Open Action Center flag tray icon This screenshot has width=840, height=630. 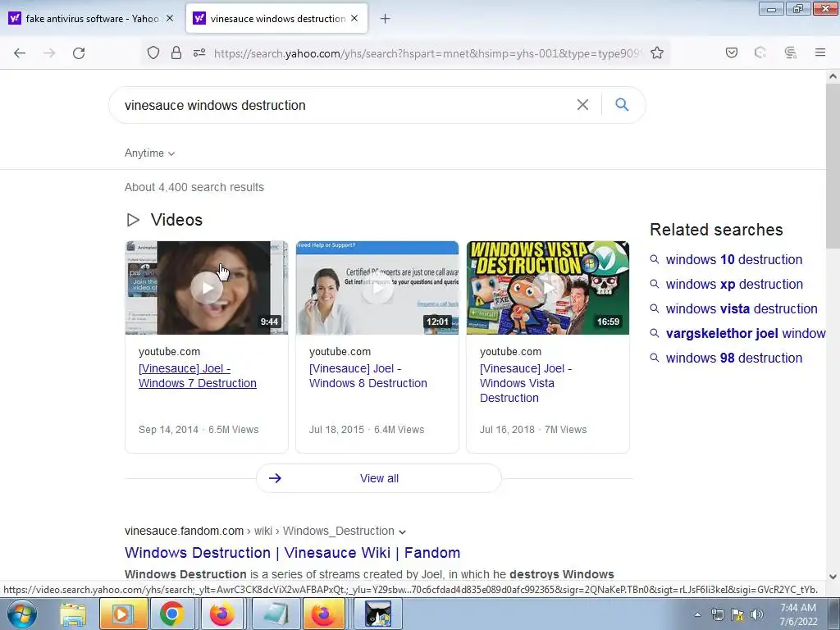point(737,614)
